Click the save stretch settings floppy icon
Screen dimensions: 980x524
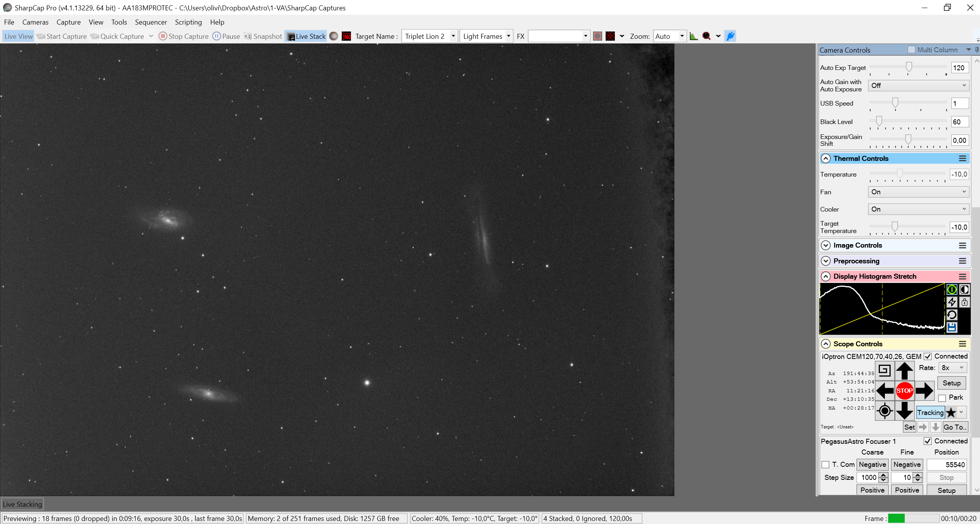(952, 327)
